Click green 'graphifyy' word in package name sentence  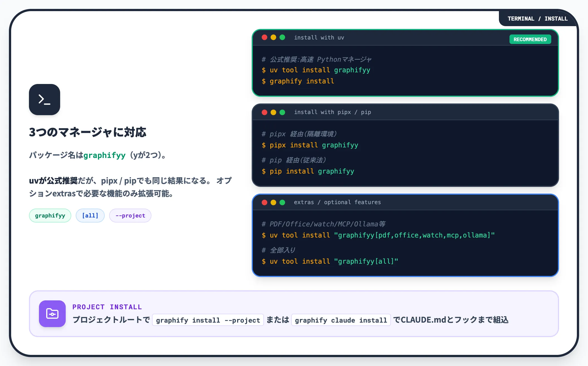point(105,155)
